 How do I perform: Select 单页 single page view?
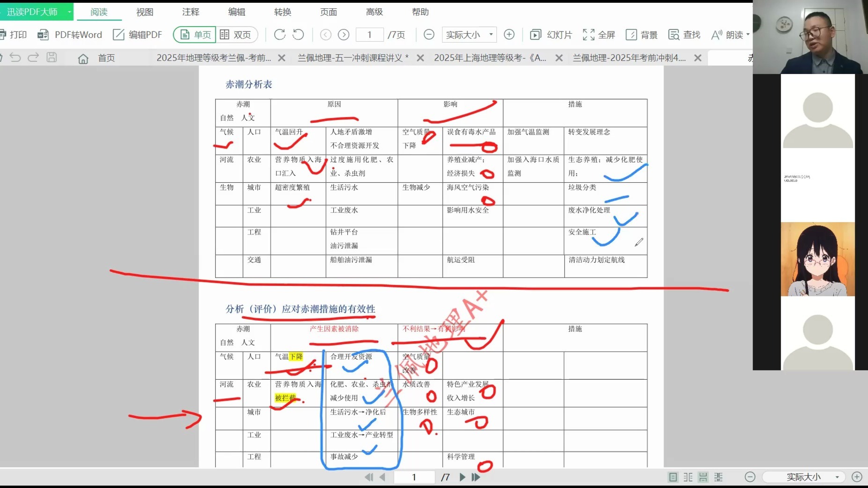tap(195, 35)
